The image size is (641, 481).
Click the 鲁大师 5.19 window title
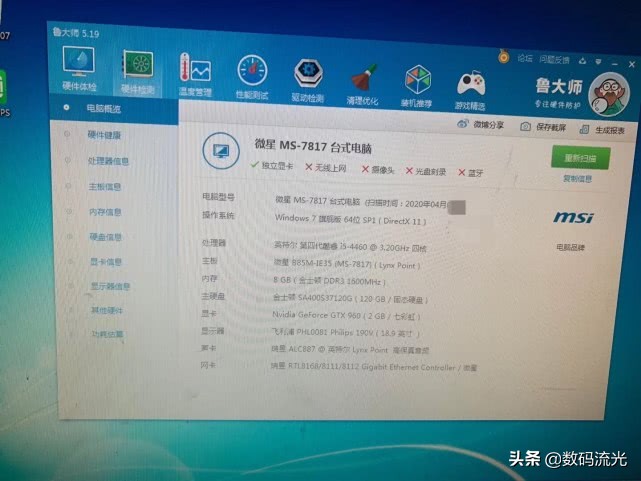[x=76, y=33]
